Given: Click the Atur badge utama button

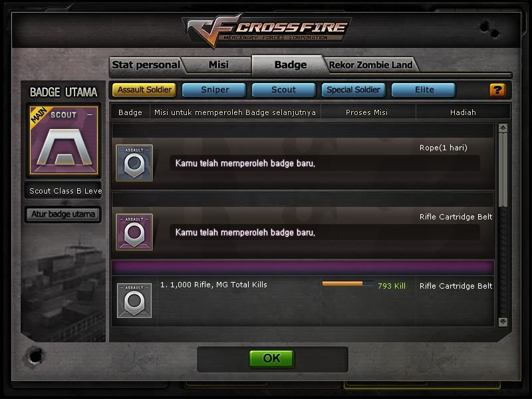Looking at the screenshot, I should coord(63,214).
